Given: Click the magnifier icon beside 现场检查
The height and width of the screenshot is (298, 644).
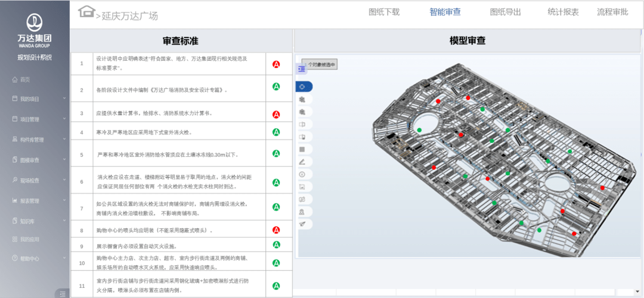Looking at the screenshot, I should point(15,180).
